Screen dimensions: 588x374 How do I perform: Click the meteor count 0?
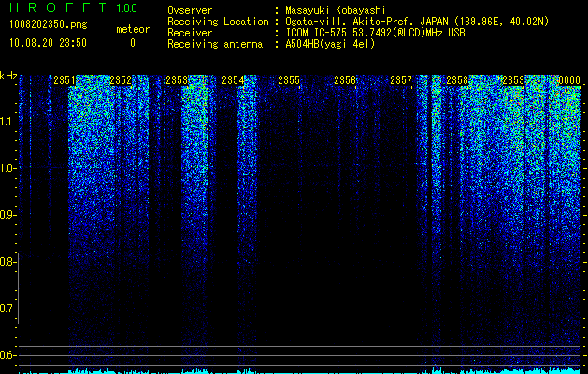coord(133,43)
